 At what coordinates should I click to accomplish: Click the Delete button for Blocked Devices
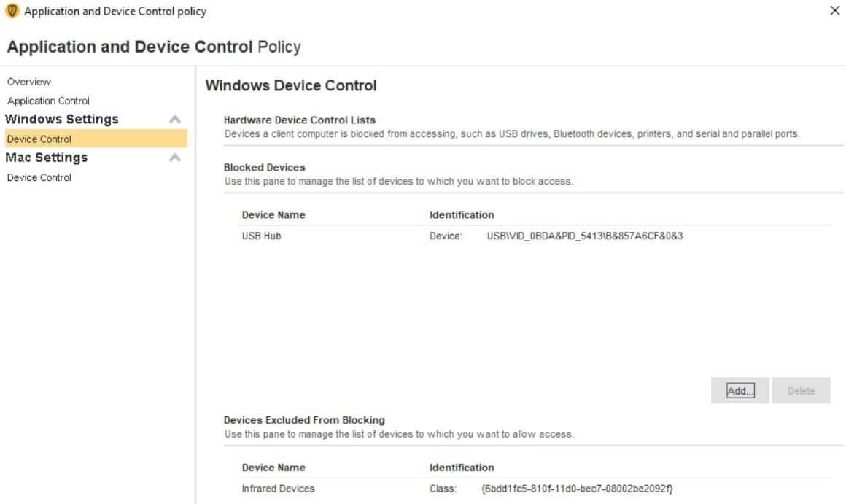[x=801, y=391]
